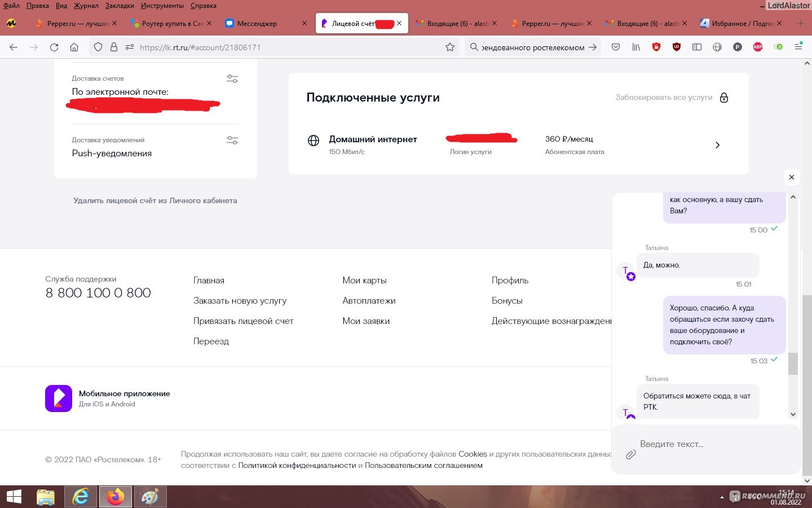Open the Инструменты menu

pos(162,6)
